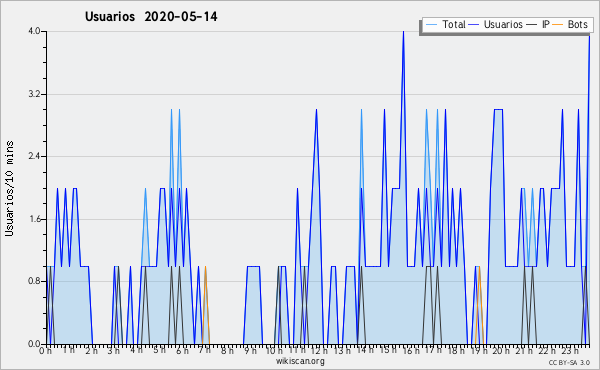
Task: Click the 'wikiscan.org' caption
Action: 300,361
